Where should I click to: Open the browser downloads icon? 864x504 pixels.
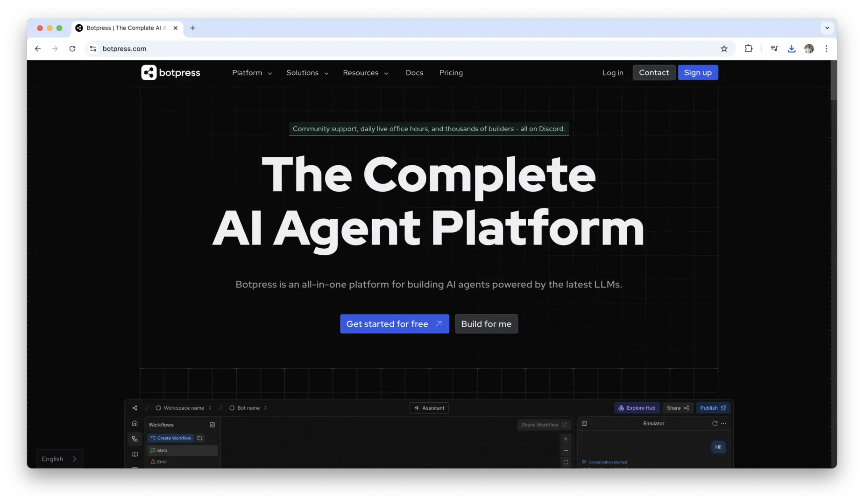(x=791, y=49)
